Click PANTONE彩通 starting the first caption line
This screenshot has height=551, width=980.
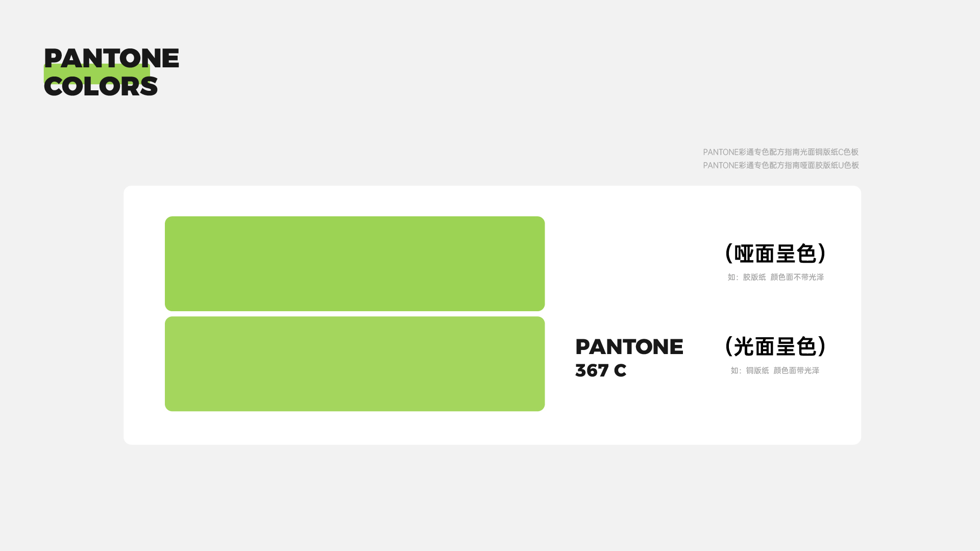tap(728, 152)
